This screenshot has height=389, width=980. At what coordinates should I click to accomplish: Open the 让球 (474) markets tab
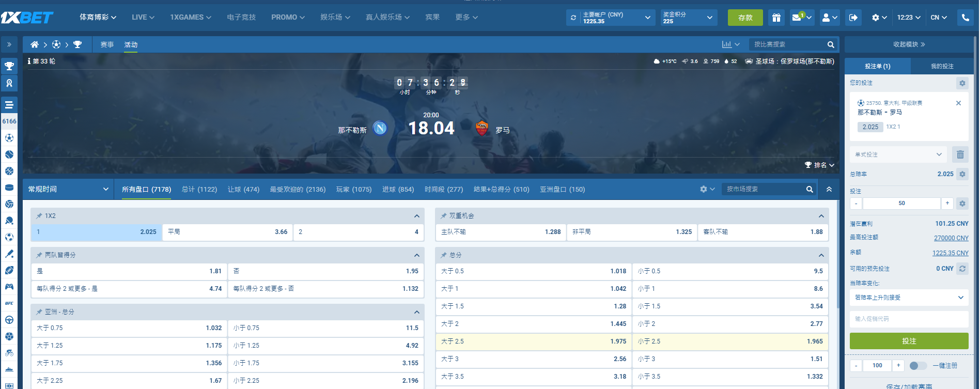(x=243, y=190)
